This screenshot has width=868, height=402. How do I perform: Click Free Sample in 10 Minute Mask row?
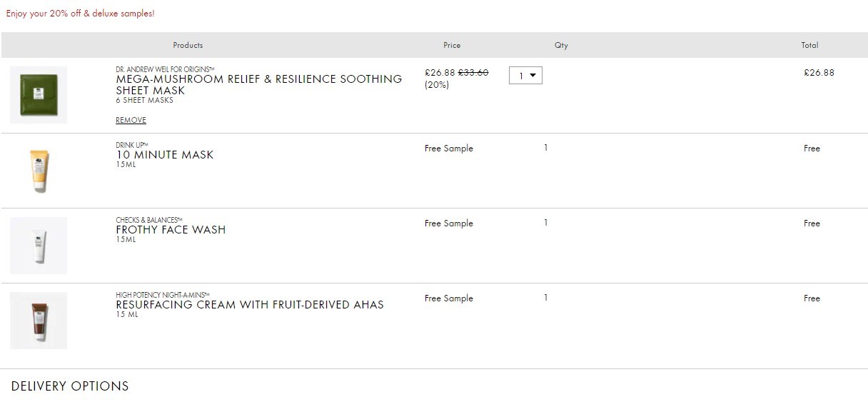[449, 149]
